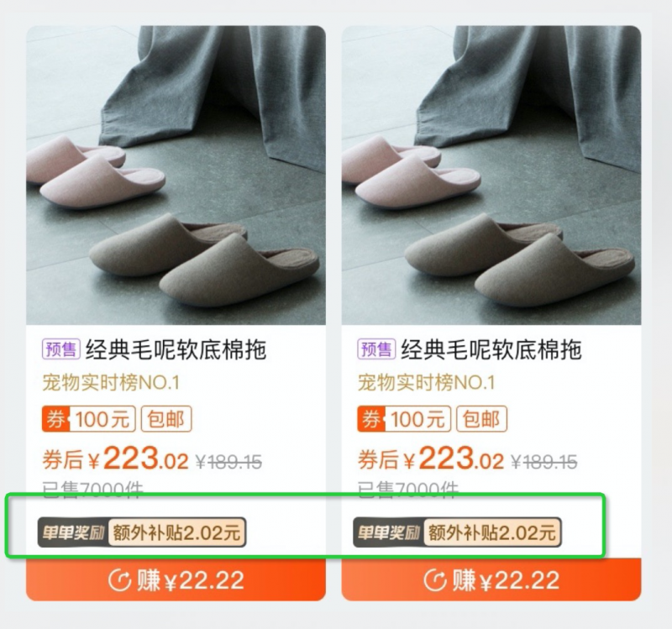Select the left 宠物实时榜NO.1 ranking link
The image size is (672, 629).
(111, 383)
